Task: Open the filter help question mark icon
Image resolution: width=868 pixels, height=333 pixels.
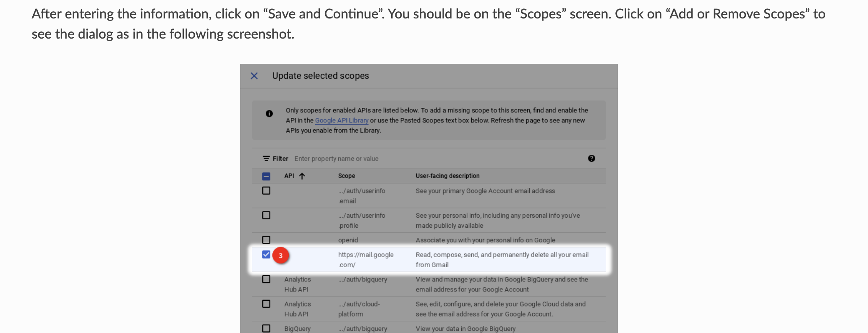Action: tap(591, 159)
